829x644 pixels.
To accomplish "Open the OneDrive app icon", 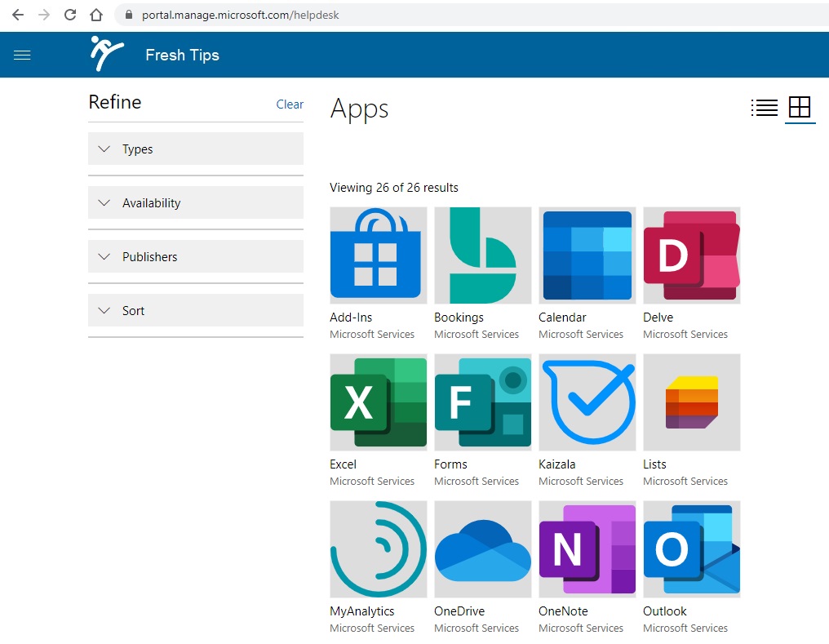I will 483,549.
